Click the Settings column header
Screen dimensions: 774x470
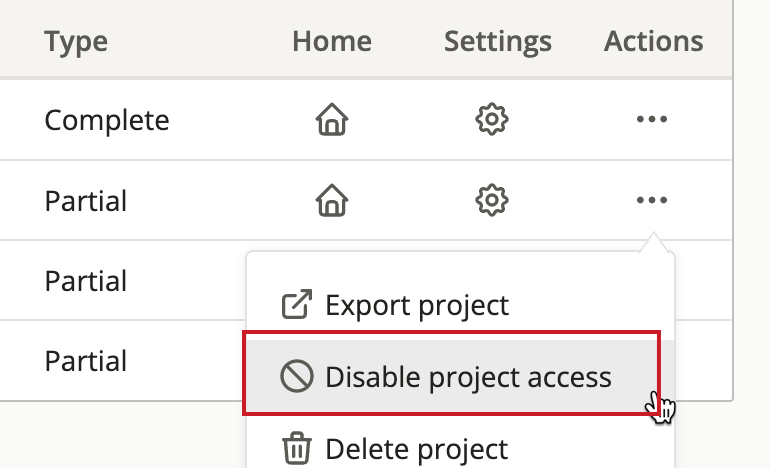click(x=498, y=41)
